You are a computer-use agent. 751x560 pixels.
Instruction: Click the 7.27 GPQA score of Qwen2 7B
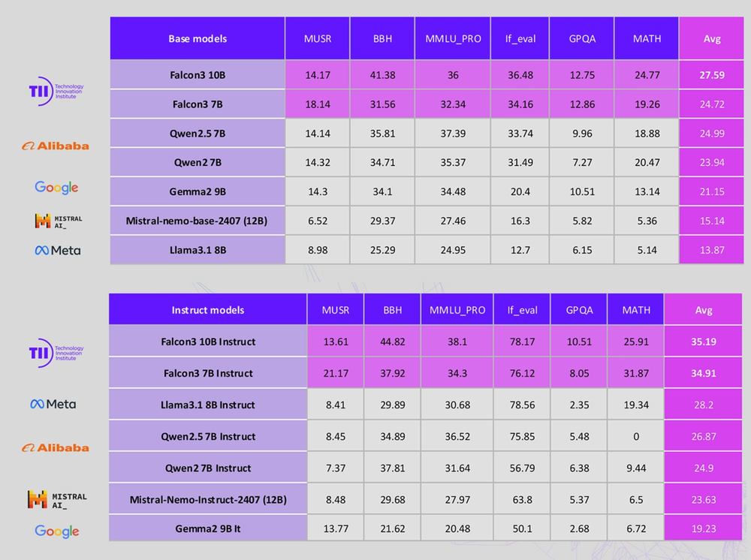point(582,163)
